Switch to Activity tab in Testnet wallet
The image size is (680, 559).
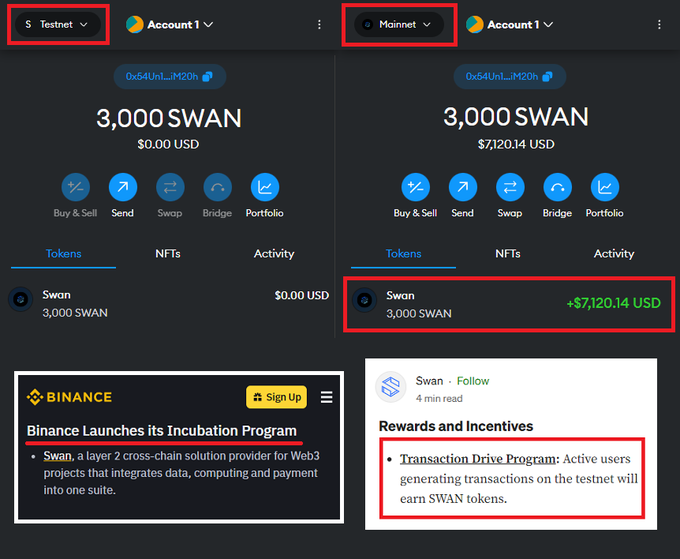coord(274,254)
